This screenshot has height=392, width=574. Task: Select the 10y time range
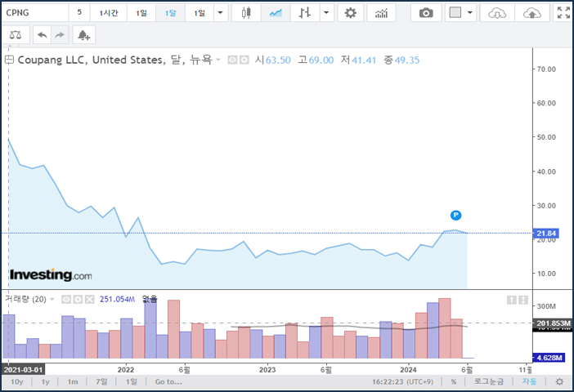coord(17,381)
